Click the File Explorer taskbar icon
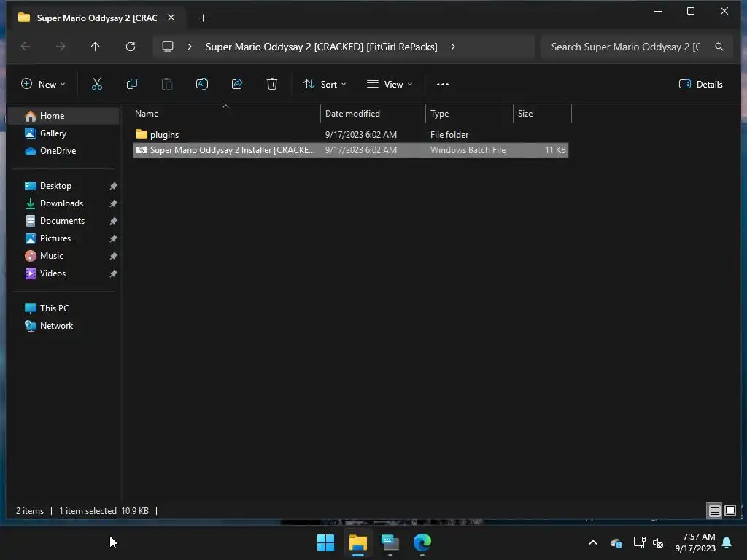Image resolution: width=747 pixels, height=560 pixels. click(358, 542)
